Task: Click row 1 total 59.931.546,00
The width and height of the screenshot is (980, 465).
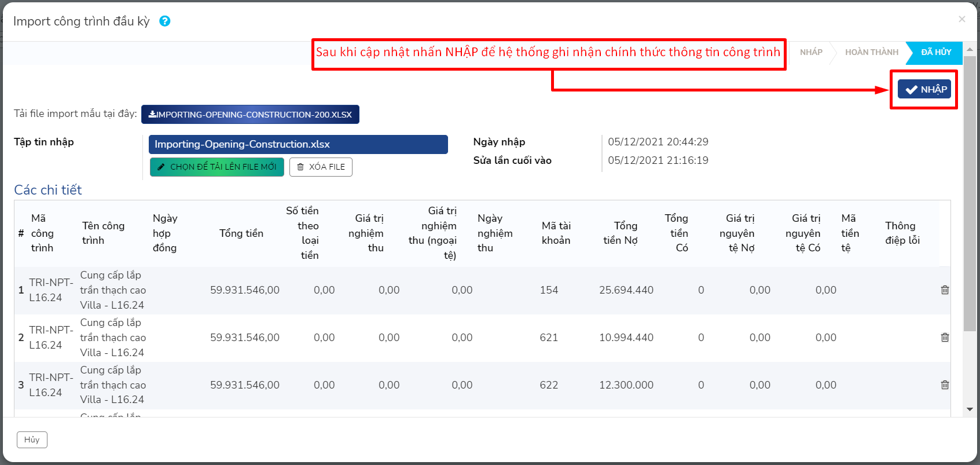Action: (x=245, y=290)
